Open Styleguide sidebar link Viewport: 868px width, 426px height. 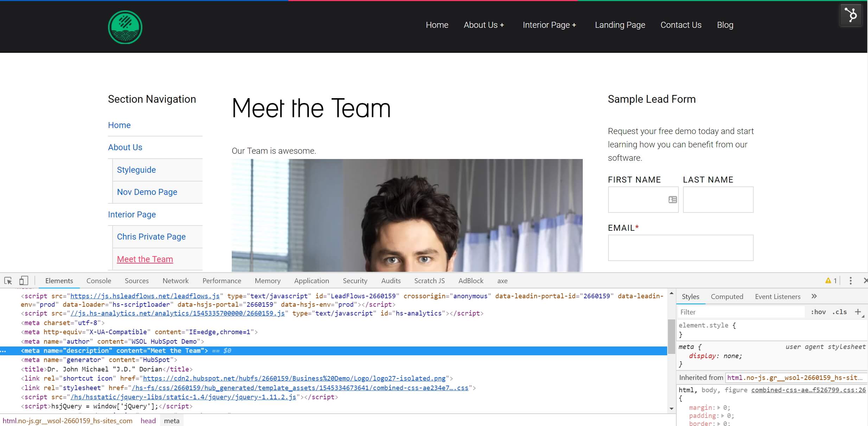tap(136, 170)
